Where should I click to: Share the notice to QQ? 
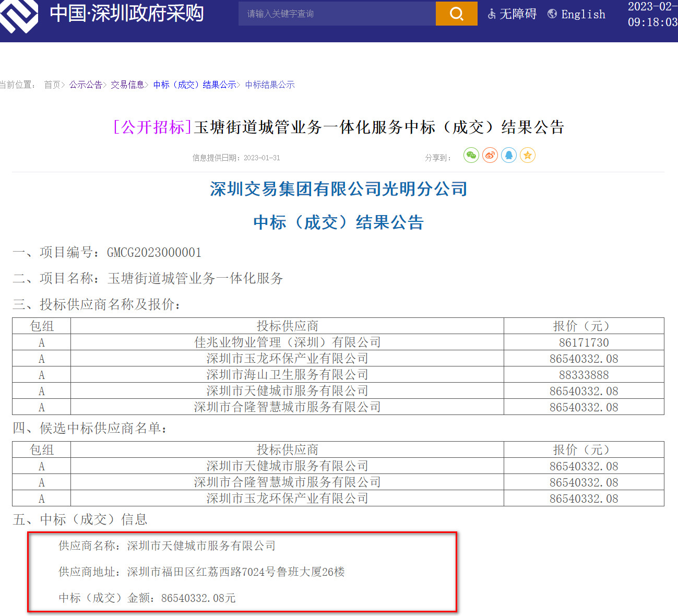click(x=509, y=156)
